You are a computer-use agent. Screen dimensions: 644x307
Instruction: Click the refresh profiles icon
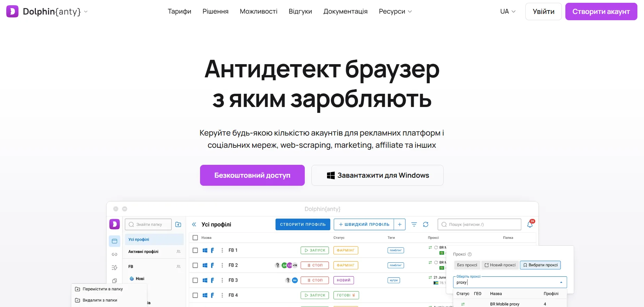[x=426, y=224]
